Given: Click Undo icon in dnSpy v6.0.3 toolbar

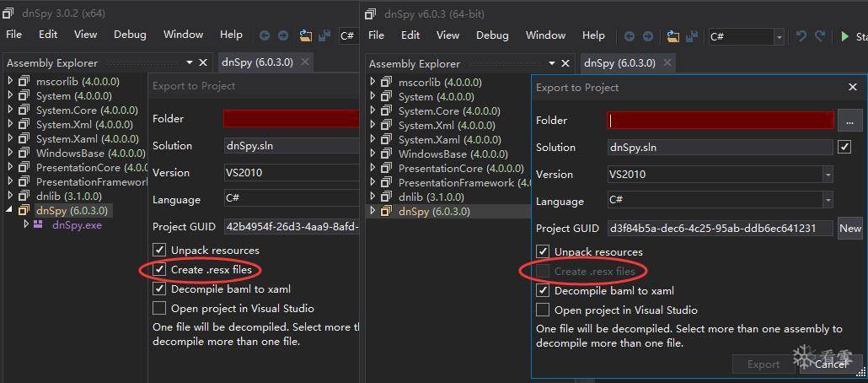Looking at the screenshot, I should 801,36.
